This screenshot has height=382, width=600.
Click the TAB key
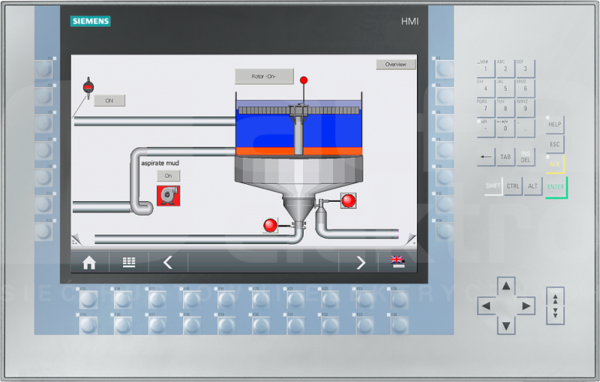(x=505, y=157)
